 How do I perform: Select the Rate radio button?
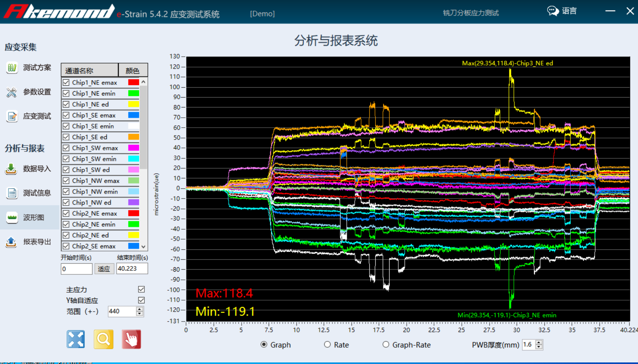(x=327, y=345)
